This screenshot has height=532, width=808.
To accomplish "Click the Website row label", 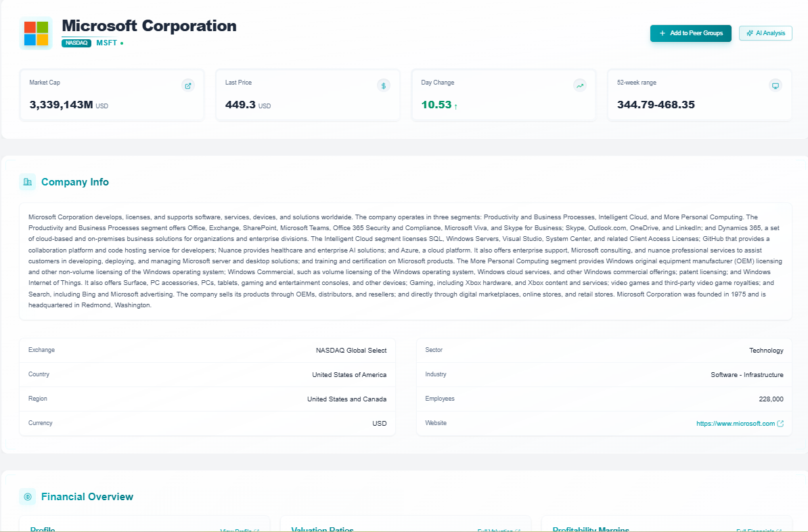I will point(435,423).
